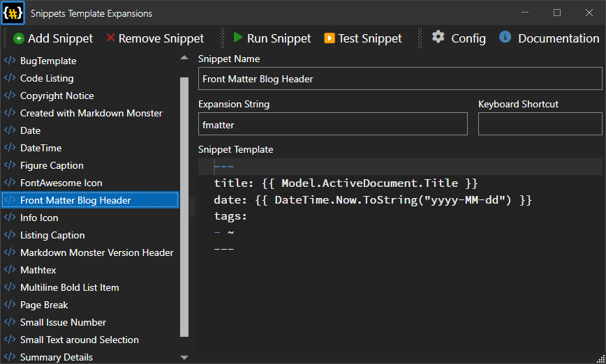
Task: Click the snippet list scrollbar thumb
Action: coord(184,207)
